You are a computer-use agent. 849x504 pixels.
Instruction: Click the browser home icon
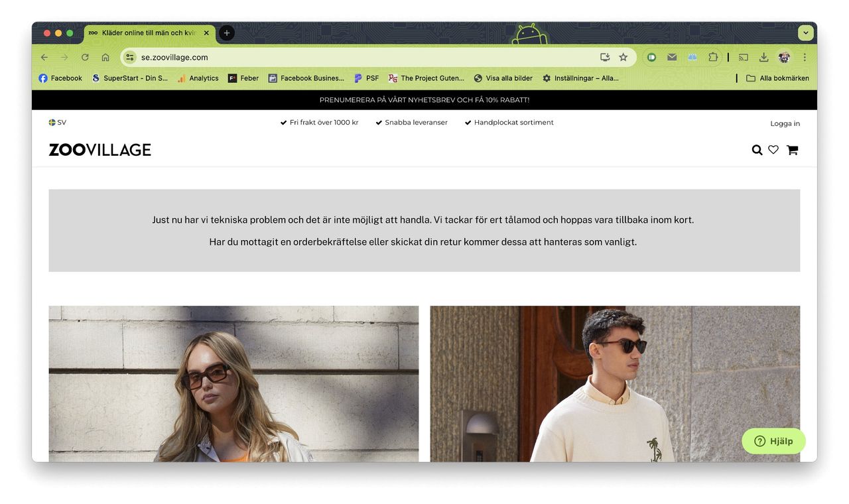105,57
